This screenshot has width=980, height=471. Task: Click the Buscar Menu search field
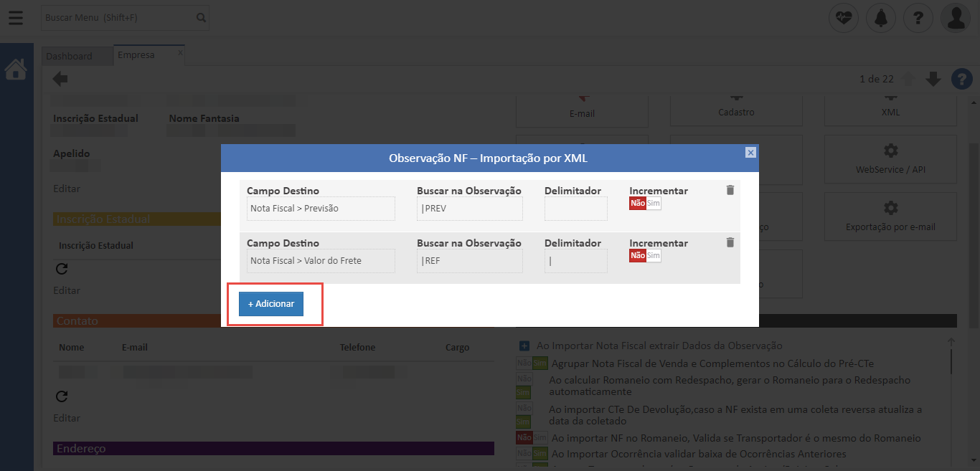118,17
